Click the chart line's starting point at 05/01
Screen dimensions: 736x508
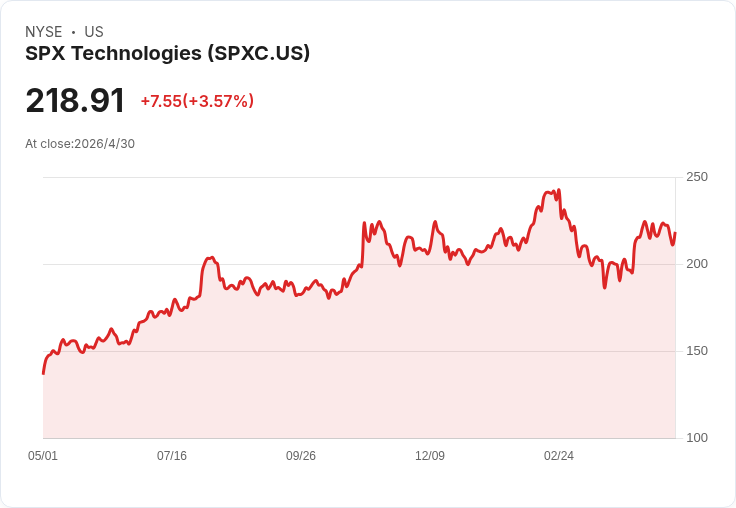click(44, 374)
